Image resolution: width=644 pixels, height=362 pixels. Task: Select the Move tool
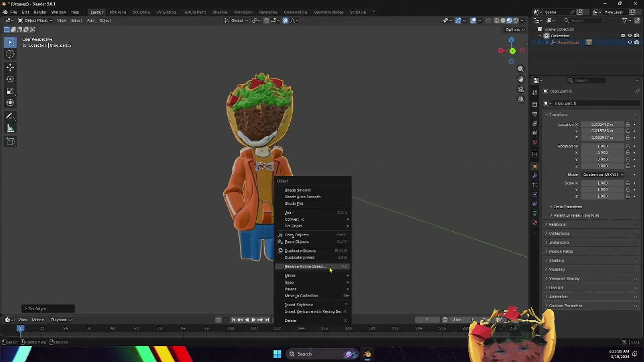[x=10, y=67]
